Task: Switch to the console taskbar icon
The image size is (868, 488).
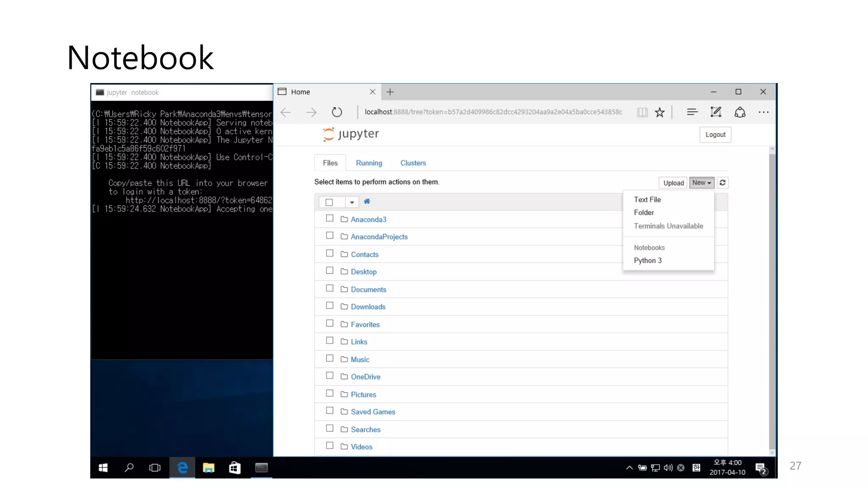Action: 262,468
